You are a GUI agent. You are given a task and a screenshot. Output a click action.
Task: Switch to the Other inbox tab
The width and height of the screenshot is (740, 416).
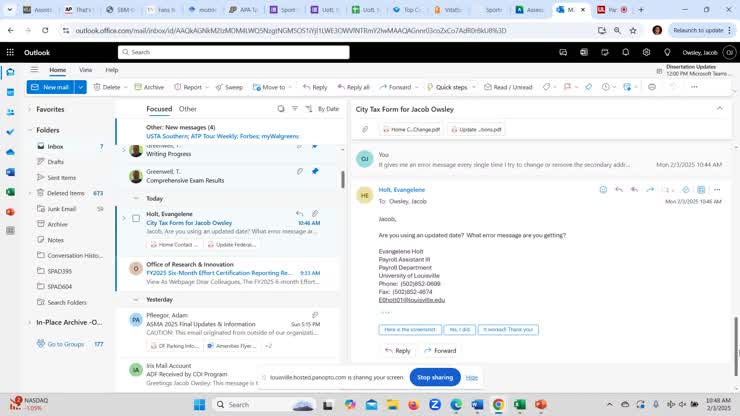click(x=187, y=108)
